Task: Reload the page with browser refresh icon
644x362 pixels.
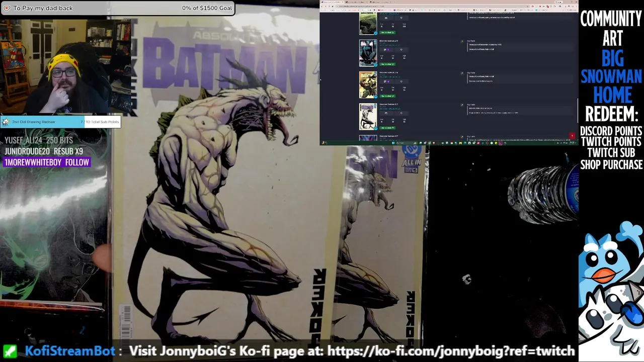Action: (329, 6)
